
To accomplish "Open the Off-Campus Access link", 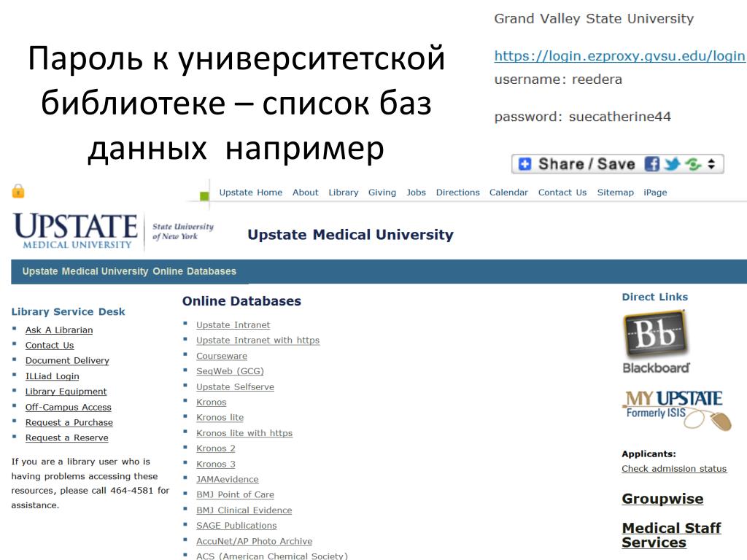I will click(68, 407).
